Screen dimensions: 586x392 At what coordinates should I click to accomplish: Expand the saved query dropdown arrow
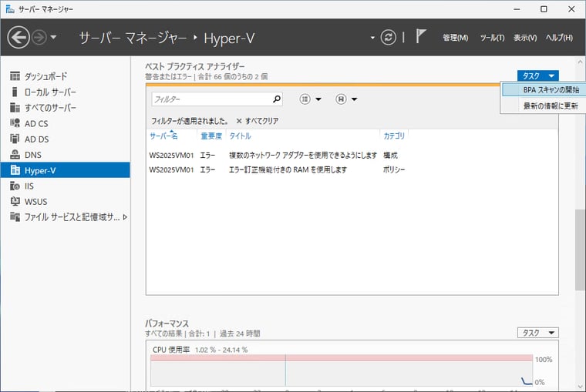pos(354,99)
